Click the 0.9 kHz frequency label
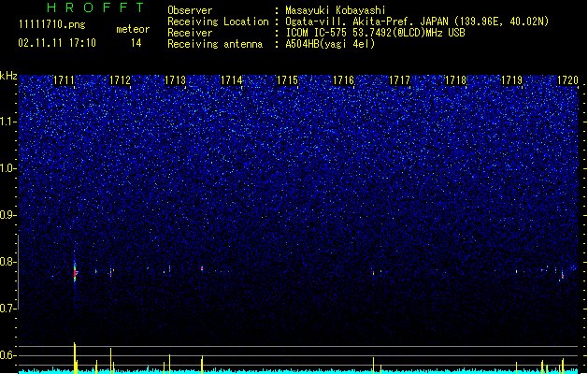The image size is (588, 374). tap(8, 215)
